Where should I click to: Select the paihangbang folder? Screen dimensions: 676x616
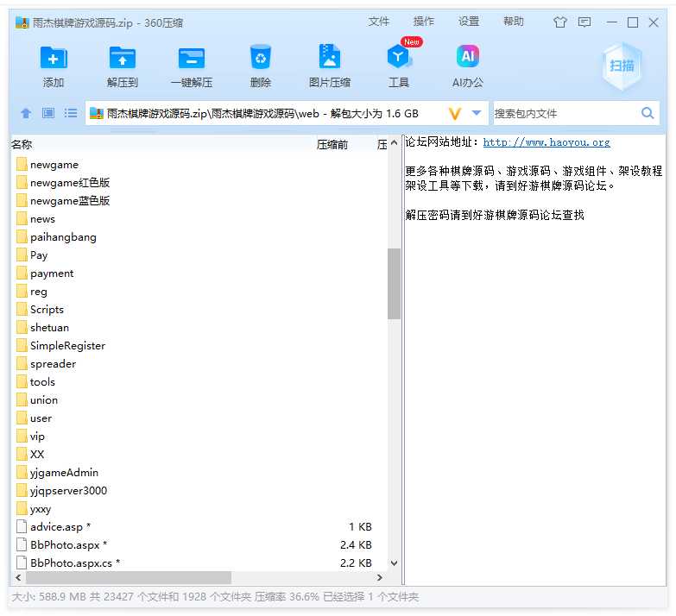point(56,237)
